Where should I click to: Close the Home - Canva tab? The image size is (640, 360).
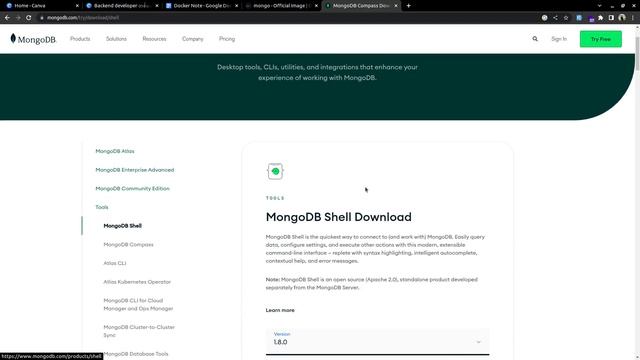(x=77, y=6)
